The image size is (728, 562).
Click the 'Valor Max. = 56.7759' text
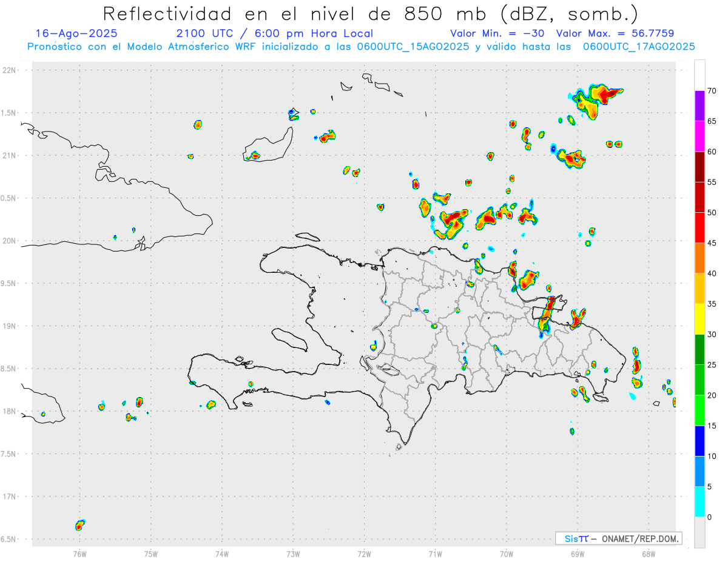615,33
